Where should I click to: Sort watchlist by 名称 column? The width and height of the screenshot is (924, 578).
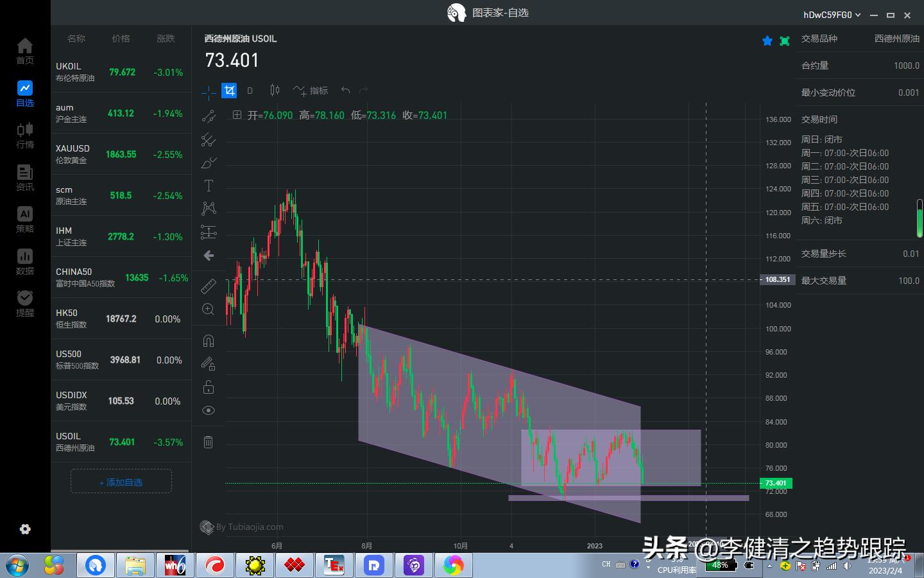pyautogui.click(x=76, y=39)
